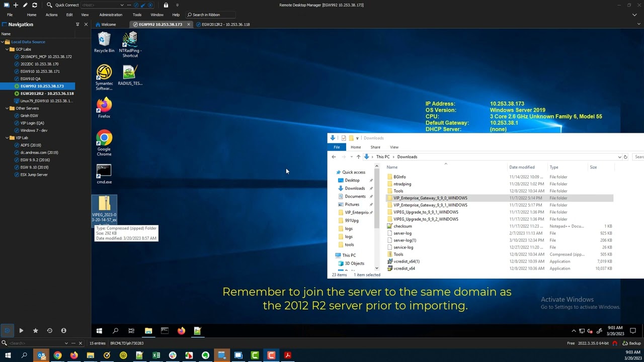Open the Explorer Home ribbon tab
Screen dimensions: 644x362
(x=356, y=147)
